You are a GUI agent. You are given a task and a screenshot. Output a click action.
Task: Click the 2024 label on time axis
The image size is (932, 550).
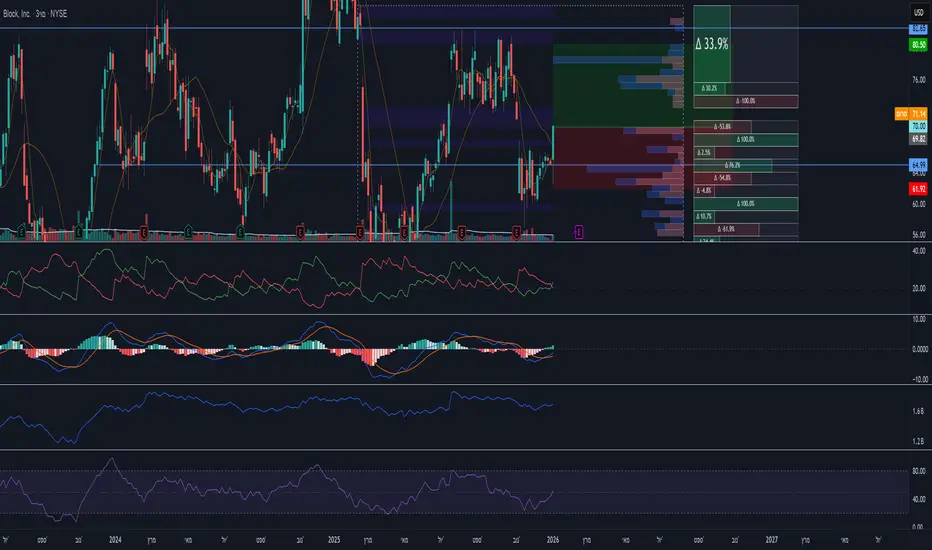(115, 540)
